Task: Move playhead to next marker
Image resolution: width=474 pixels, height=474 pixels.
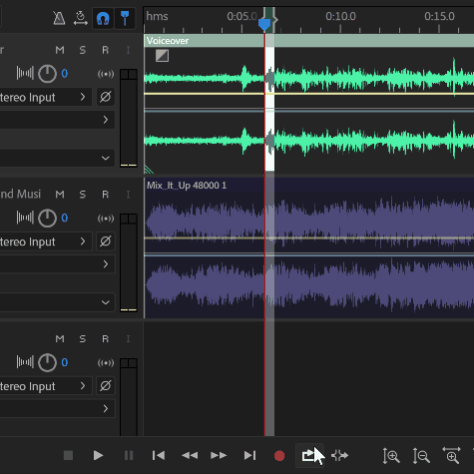Action: (250, 455)
